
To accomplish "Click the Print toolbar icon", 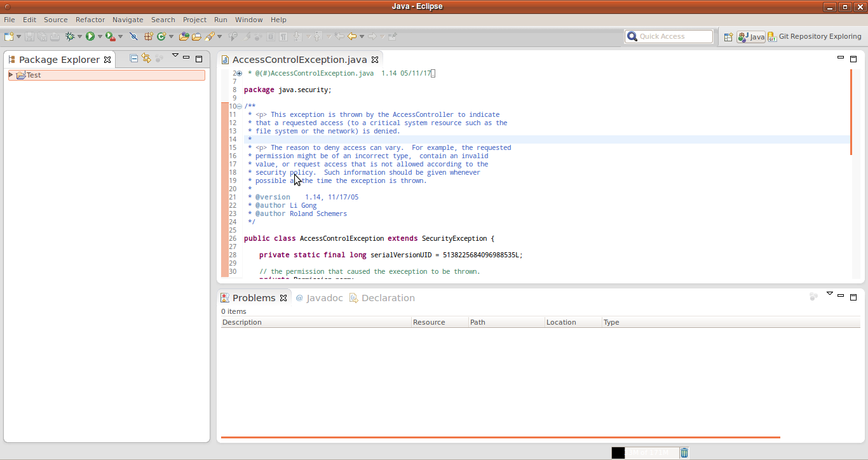I will (x=55, y=36).
